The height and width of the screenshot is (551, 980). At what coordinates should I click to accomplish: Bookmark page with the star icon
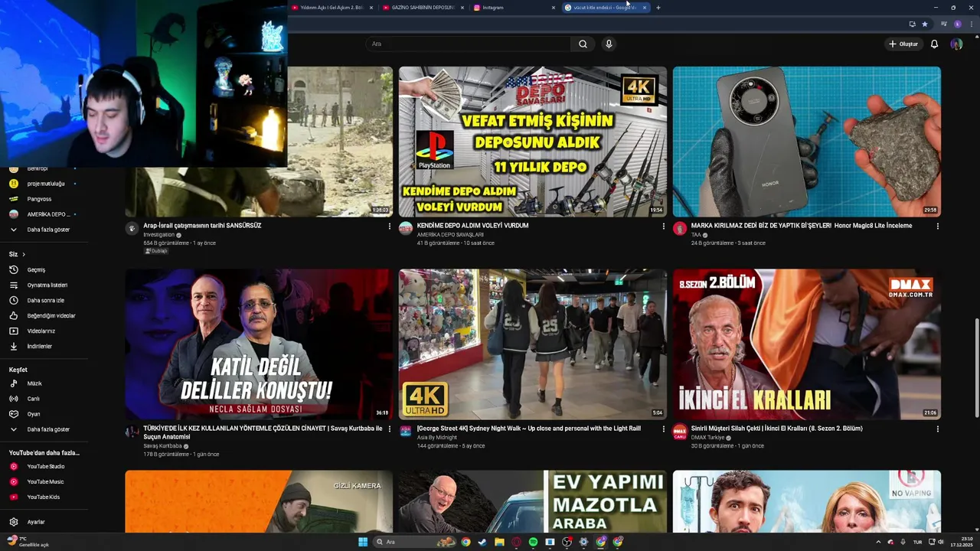pyautogui.click(x=925, y=24)
